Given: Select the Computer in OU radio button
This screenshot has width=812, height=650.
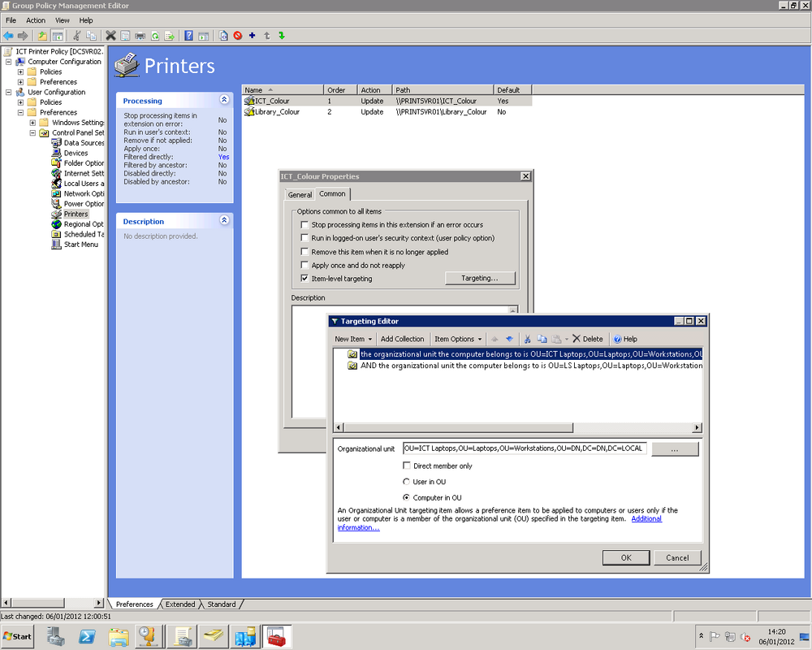Looking at the screenshot, I should point(407,497).
